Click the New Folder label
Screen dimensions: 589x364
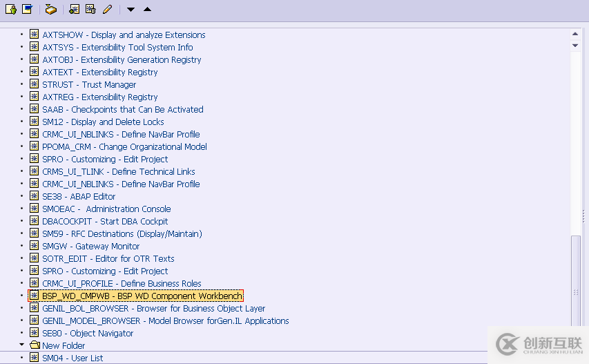coord(64,345)
